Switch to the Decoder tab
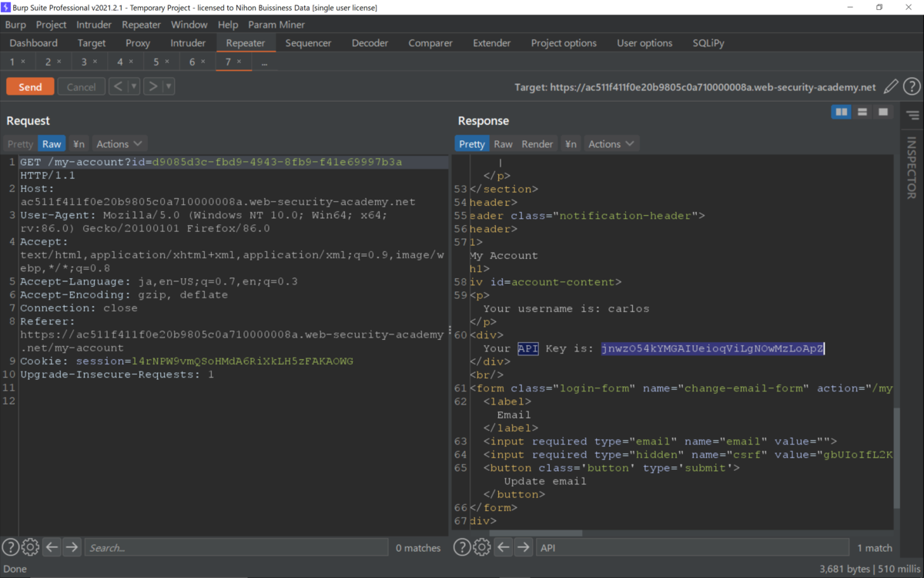The image size is (924, 578). click(370, 43)
